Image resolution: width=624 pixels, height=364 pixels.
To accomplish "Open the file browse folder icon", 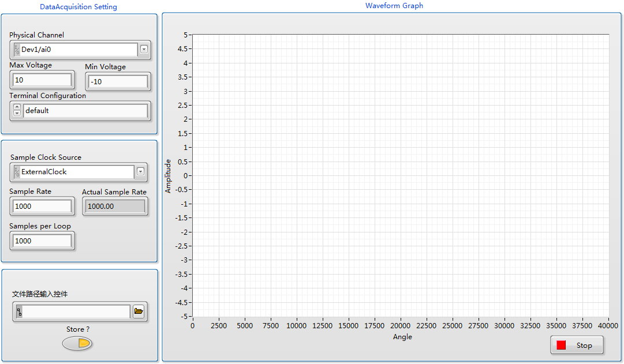I will [x=139, y=312].
